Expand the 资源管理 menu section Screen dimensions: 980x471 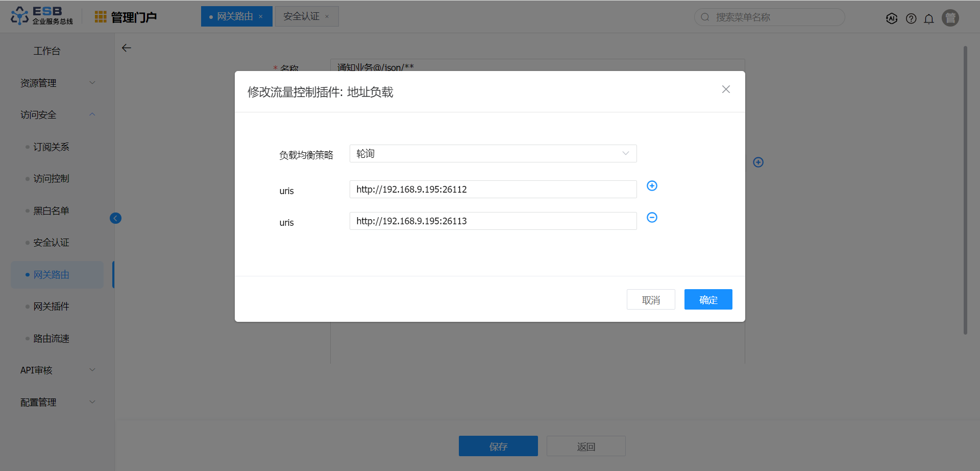point(57,83)
